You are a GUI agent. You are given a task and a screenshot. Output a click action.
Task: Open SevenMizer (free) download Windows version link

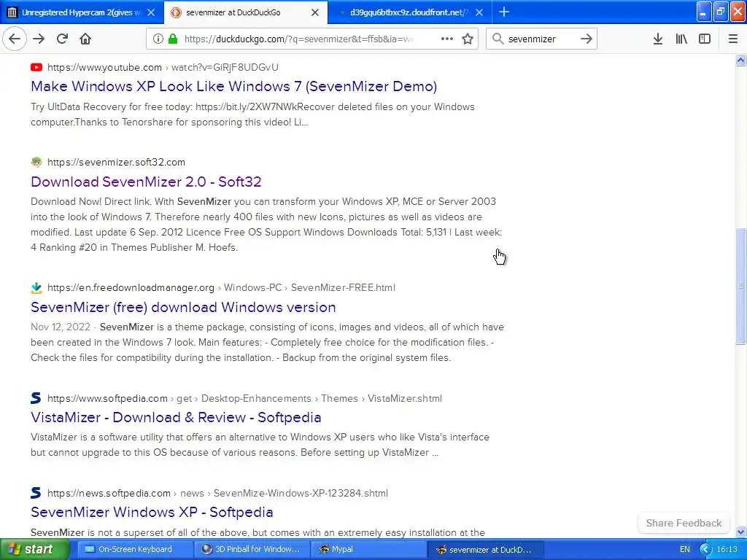point(183,307)
